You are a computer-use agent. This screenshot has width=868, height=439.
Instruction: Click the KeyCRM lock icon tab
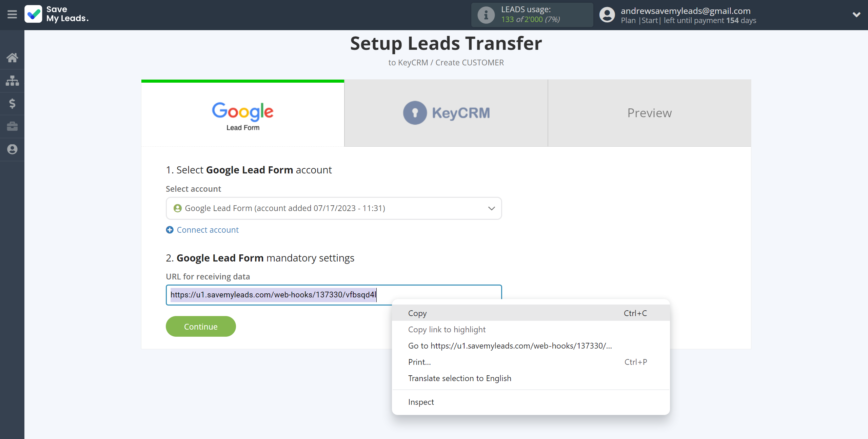pos(415,112)
